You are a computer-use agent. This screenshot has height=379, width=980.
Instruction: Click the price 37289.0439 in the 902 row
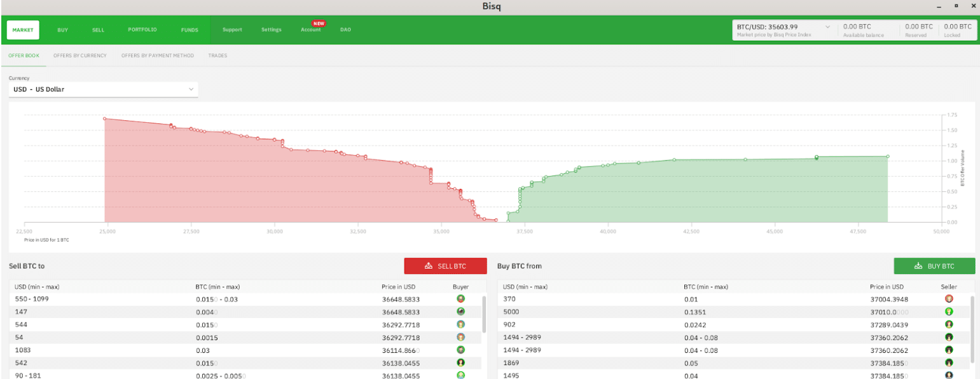[889, 325]
